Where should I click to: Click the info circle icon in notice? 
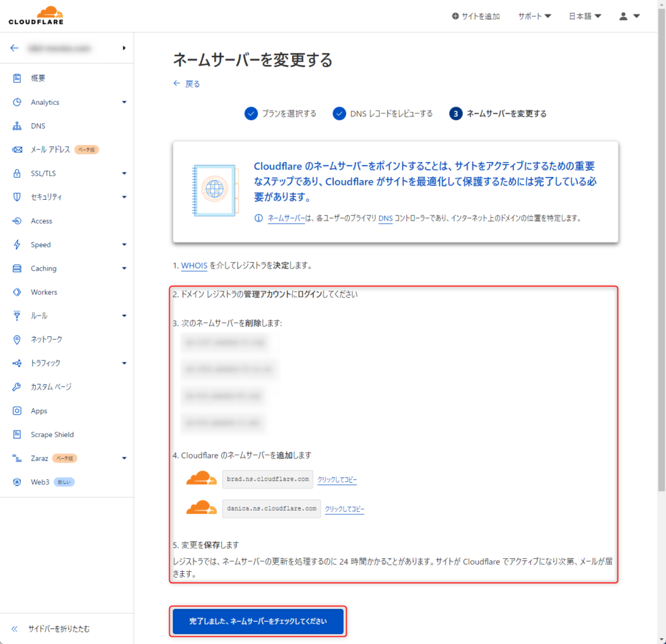pyautogui.click(x=258, y=219)
